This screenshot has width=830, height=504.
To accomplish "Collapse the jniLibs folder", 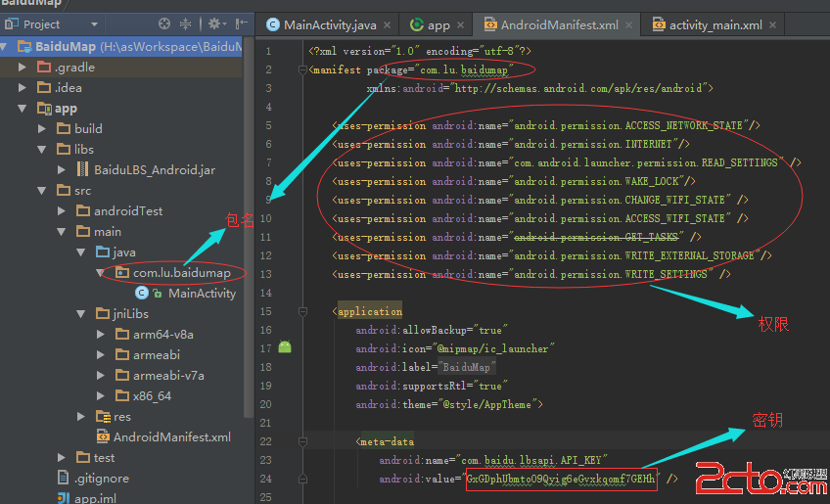I will point(80,314).
